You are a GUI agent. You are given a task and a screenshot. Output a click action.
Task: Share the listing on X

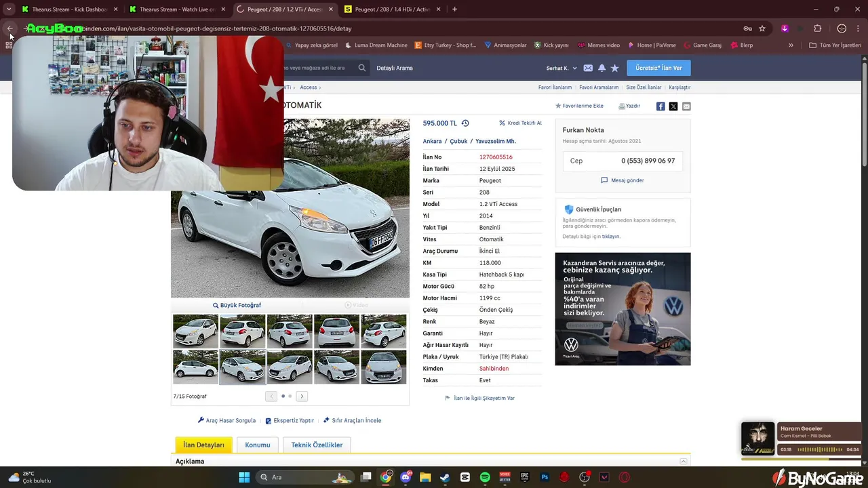(x=673, y=106)
